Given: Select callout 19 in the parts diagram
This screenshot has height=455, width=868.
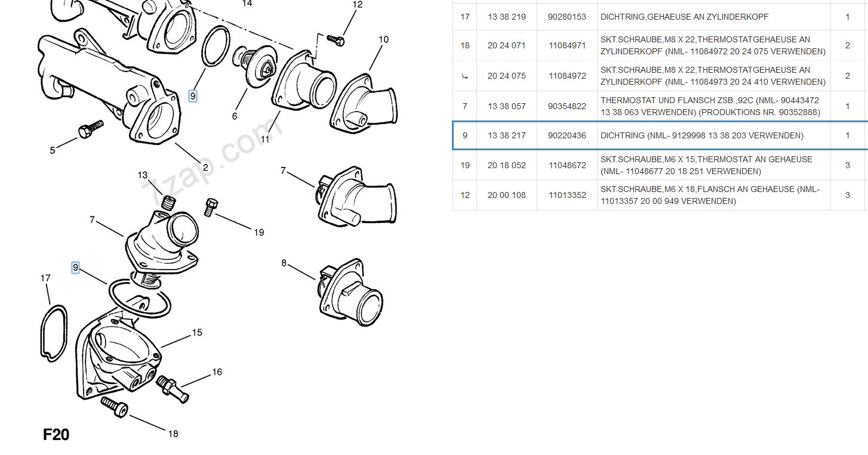Looking at the screenshot, I should pos(258,233).
